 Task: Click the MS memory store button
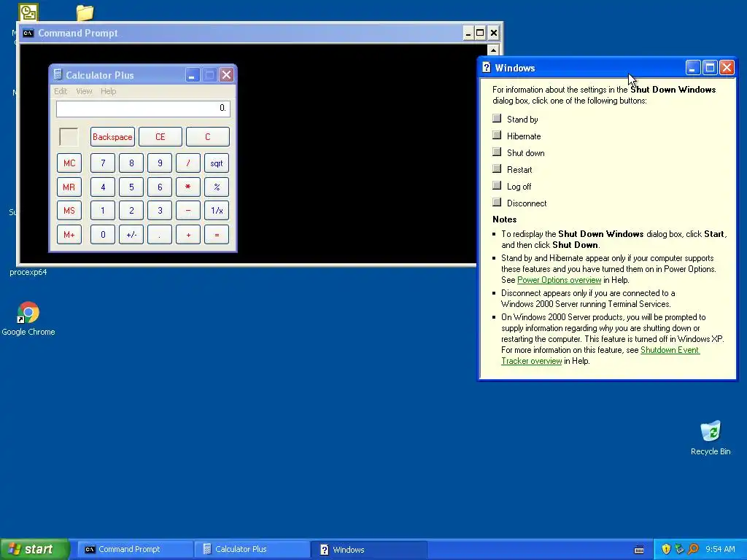point(69,211)
